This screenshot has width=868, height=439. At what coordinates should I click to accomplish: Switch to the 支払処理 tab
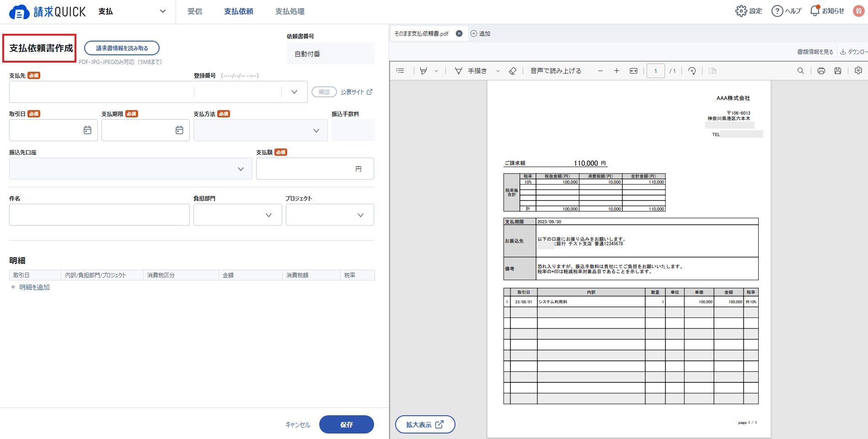(x=290, y=11)
